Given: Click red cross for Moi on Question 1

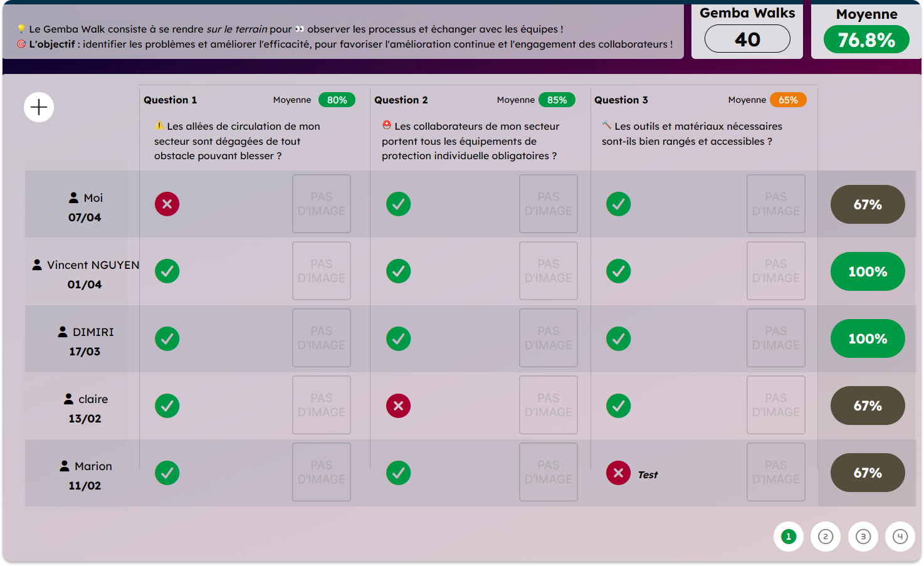Looking at the screenshot, I should point(167,204).
